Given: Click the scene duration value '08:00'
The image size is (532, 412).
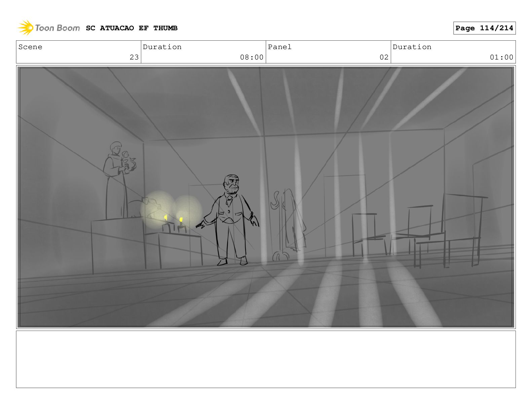Looking at the screenshot, I should pos(252,58).
